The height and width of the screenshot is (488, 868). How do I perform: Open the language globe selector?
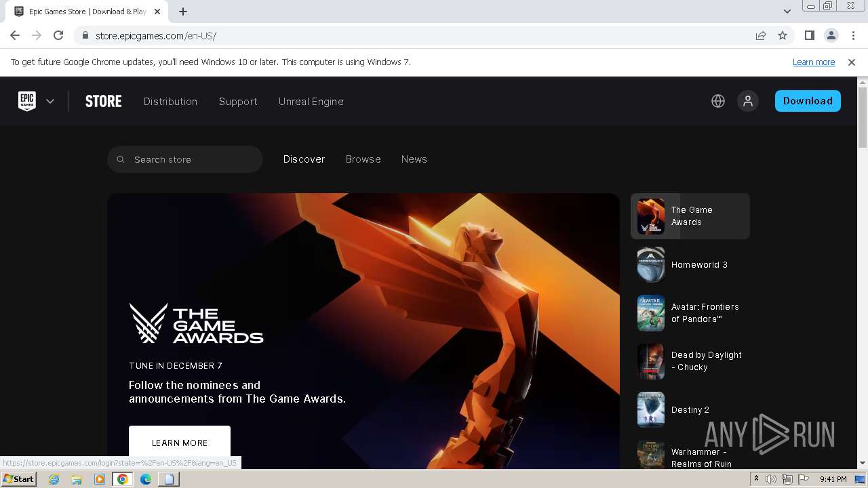coord(718,101)
